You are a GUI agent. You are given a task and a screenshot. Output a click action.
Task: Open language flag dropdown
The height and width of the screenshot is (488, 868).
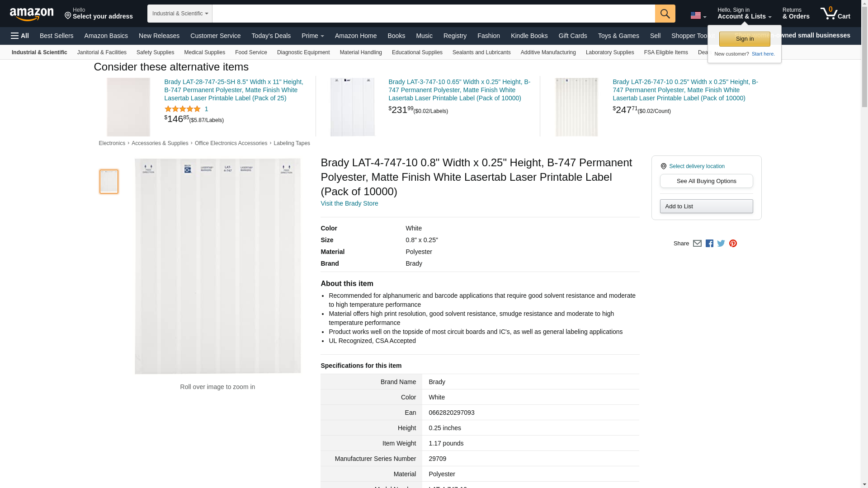[698, 16]
